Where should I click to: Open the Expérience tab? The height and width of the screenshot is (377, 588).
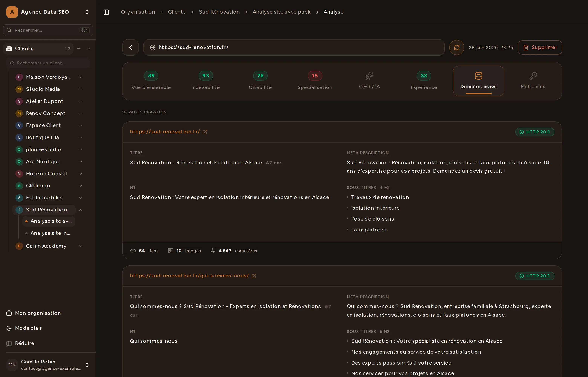click(x=424, y=81)
